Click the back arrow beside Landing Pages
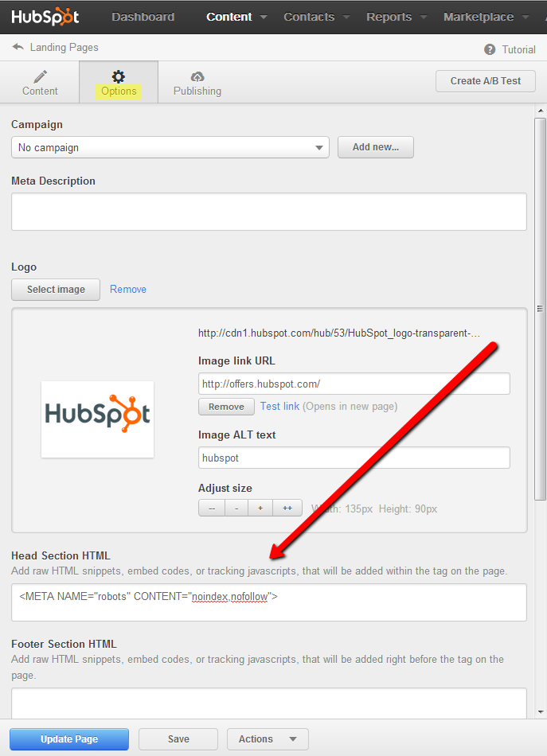 point(18,47)
